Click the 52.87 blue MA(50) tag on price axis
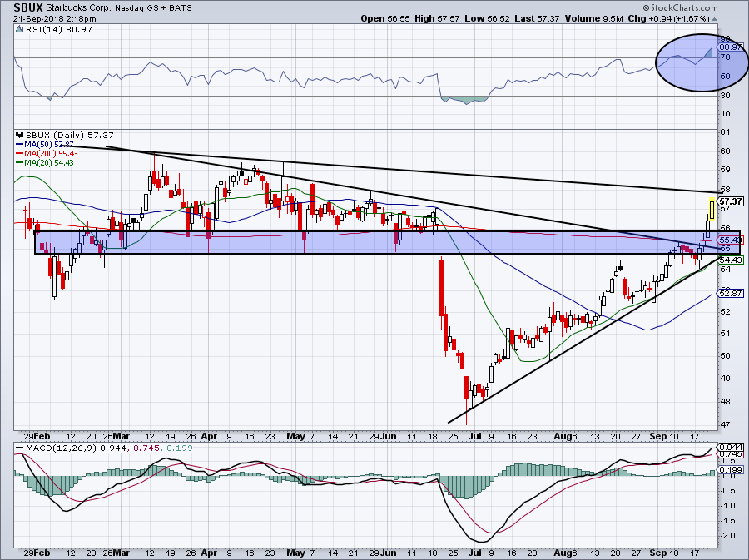Viewport: 749px width, 560px height. coord(731,293)
